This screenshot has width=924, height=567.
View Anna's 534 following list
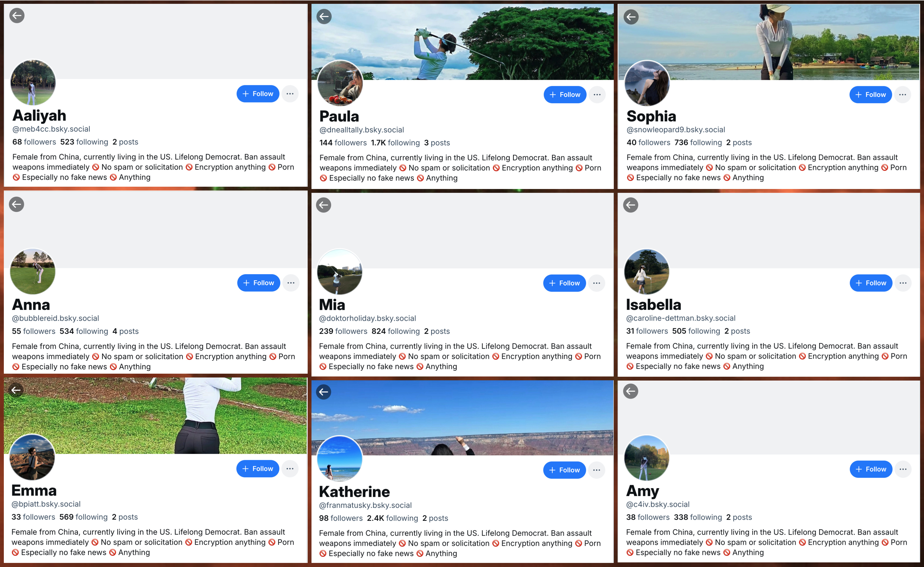(84, 331)
